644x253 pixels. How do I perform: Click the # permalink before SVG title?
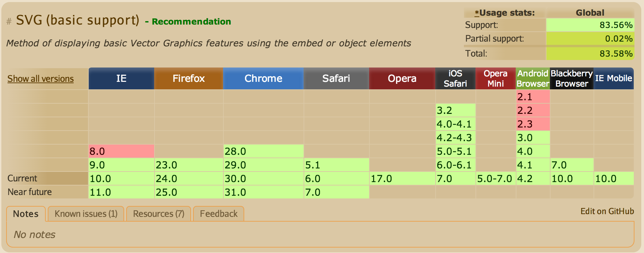click(9, 22)
